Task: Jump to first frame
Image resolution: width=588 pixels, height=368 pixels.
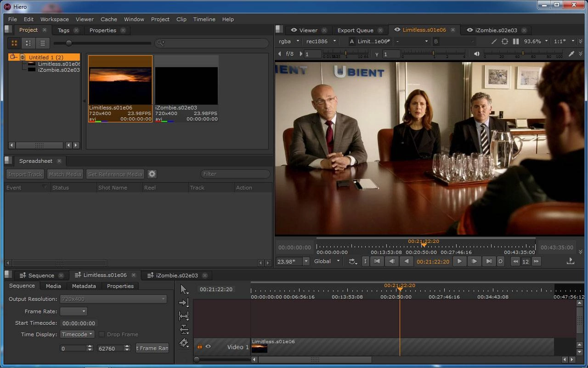Action: click(377, 261)
